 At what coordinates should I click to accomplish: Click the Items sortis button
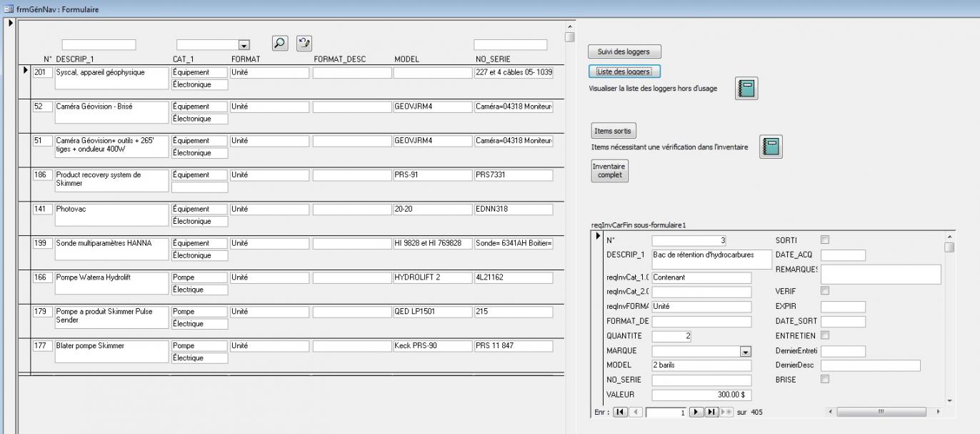pos(613,131)
